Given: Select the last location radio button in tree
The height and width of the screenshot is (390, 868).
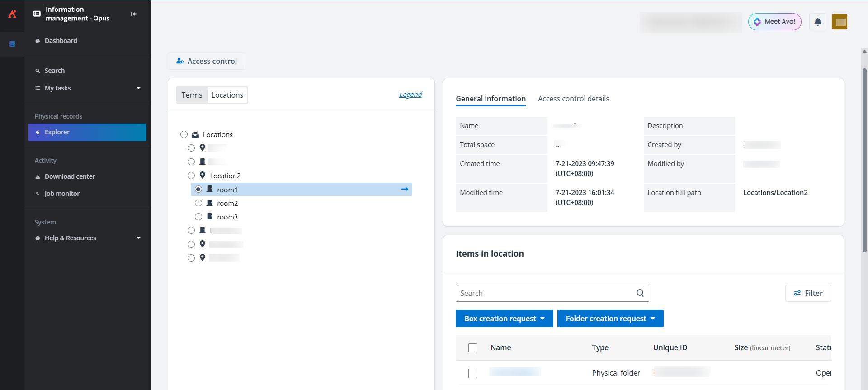Looking at the screenshot, I should tap(191, 258).
